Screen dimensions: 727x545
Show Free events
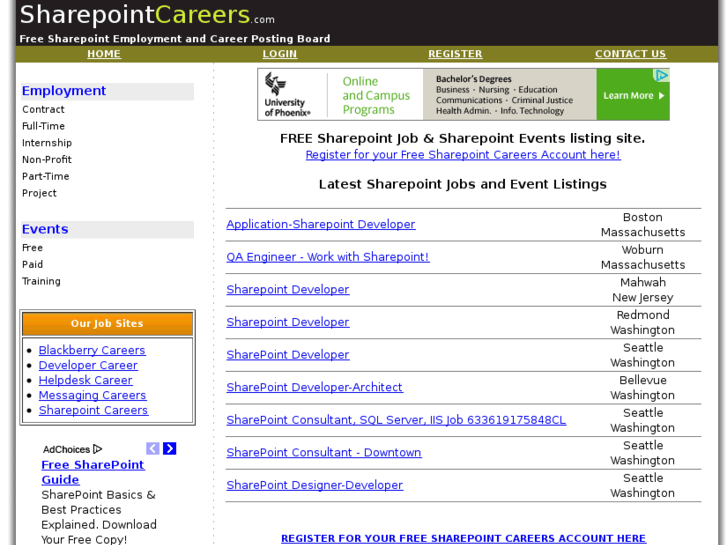[x=32, y=248]
